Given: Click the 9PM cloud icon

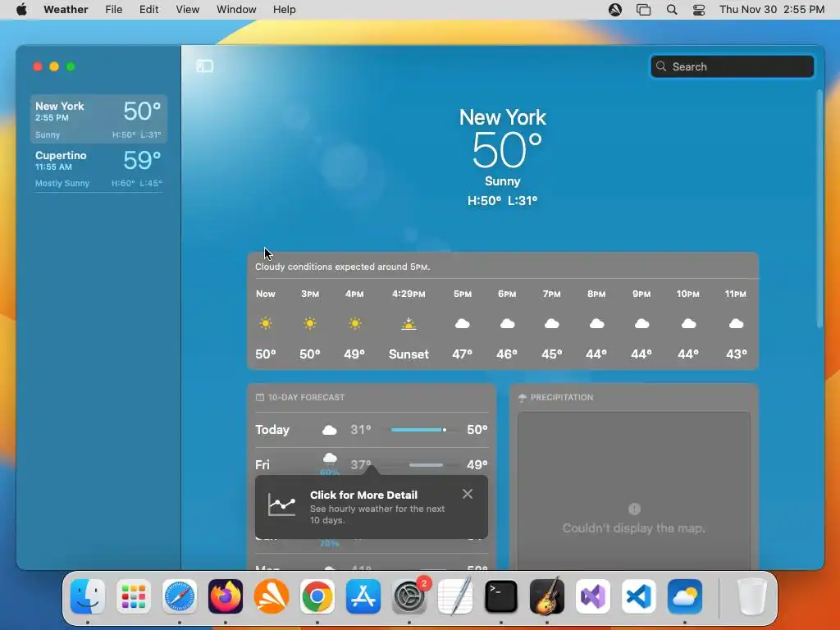Looking at the screenshot, I should (x=641, y=323).
